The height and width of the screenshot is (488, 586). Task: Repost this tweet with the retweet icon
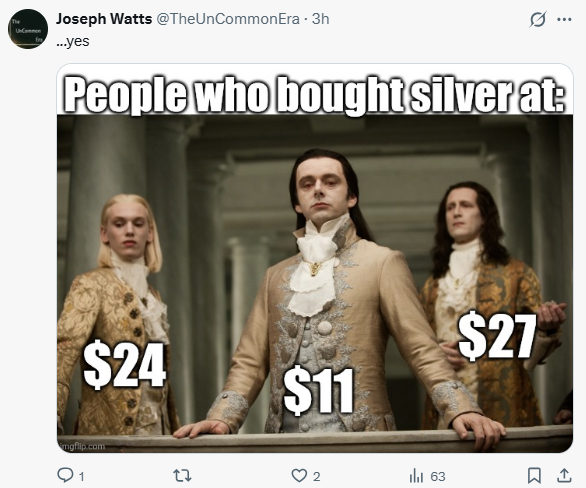pos(182,476)
